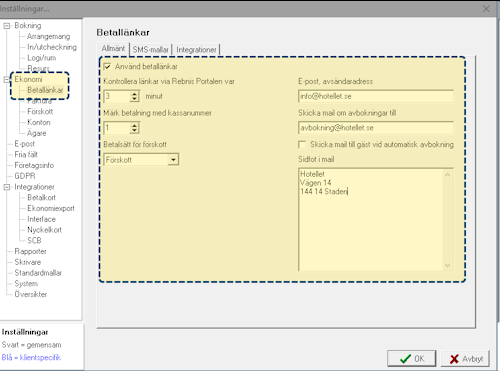Click the avbokning@hotellet.se mail field
500x371 pixels.
[376, 128]
